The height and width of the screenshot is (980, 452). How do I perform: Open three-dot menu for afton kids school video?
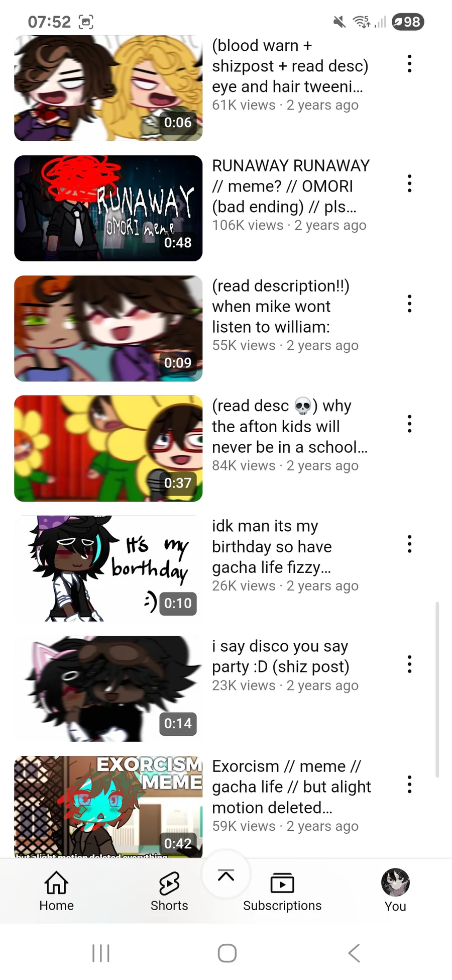(x=410, y=424)
